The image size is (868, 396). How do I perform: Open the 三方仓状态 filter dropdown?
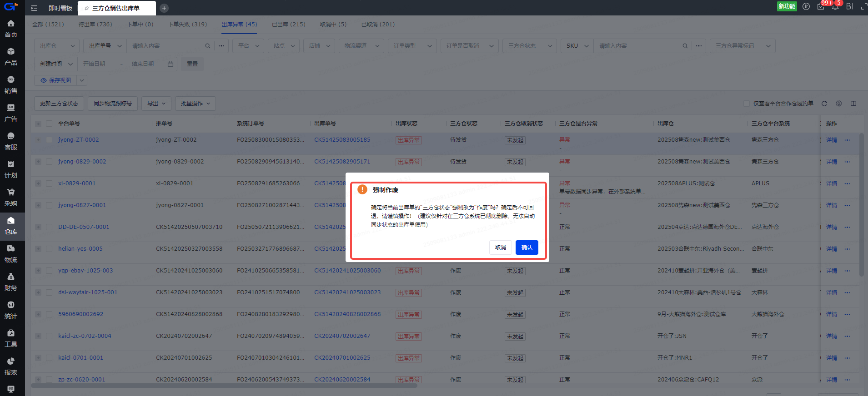point(530,46)
